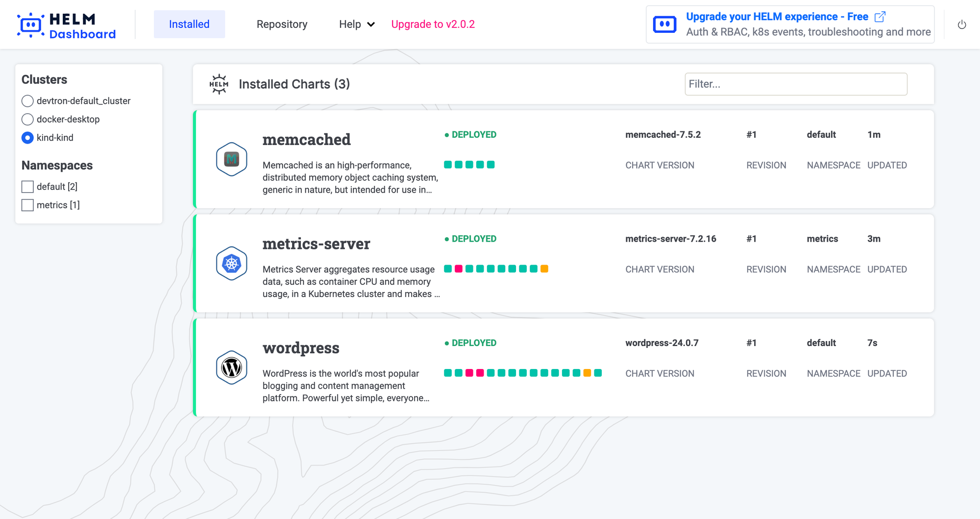Click chart version wordpress-24.0.7
Screen dimensions: 980x519
[662, 343]
